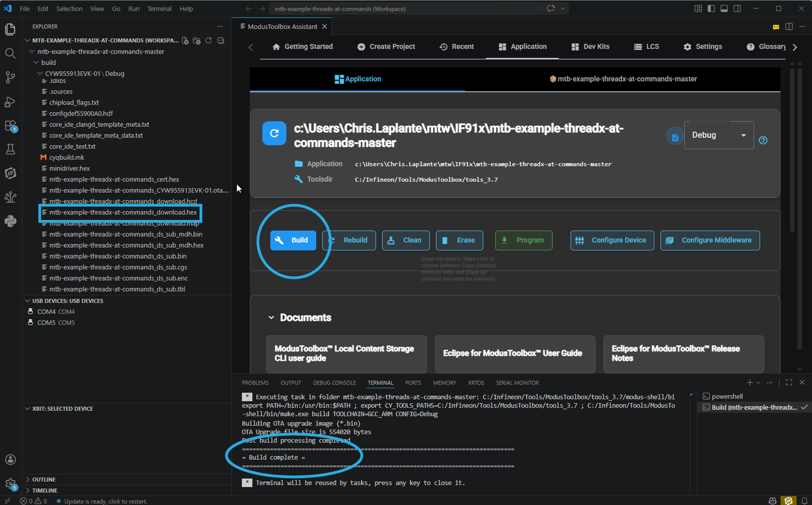The image size is (812, 505).
Task: Open the Python view in the activity bar
Action: 10,221
